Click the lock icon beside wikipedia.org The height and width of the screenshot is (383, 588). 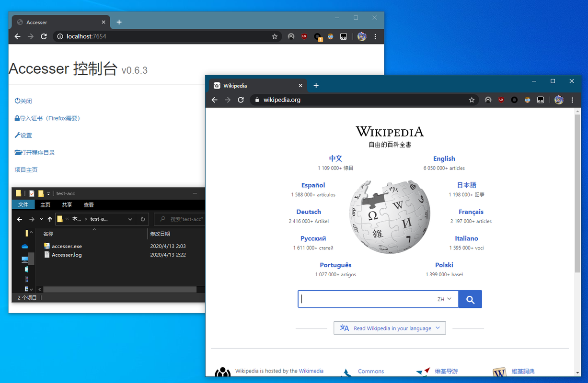(257, 100)
